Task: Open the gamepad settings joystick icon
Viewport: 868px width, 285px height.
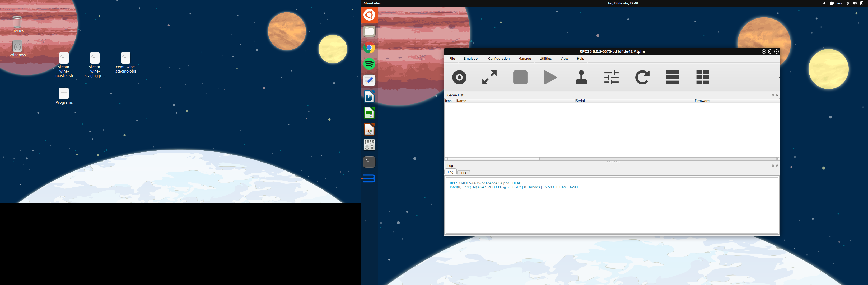Action: point(581,77)
